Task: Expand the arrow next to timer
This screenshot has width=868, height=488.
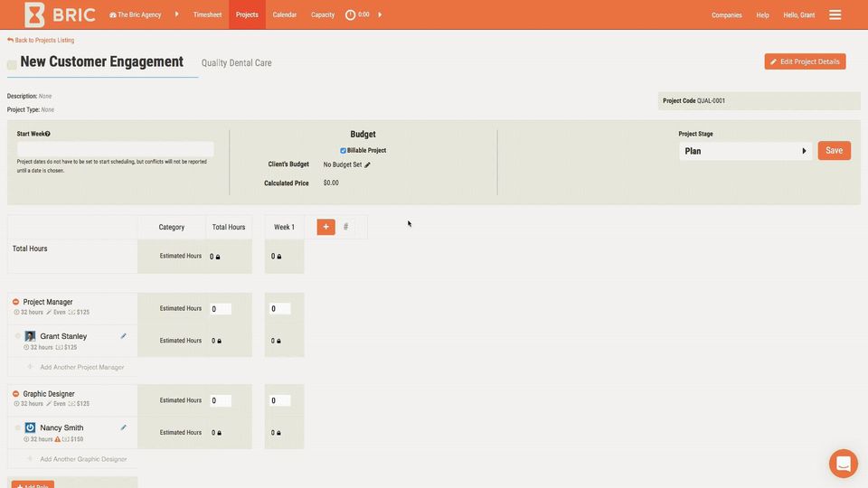Action: point(380,14)
